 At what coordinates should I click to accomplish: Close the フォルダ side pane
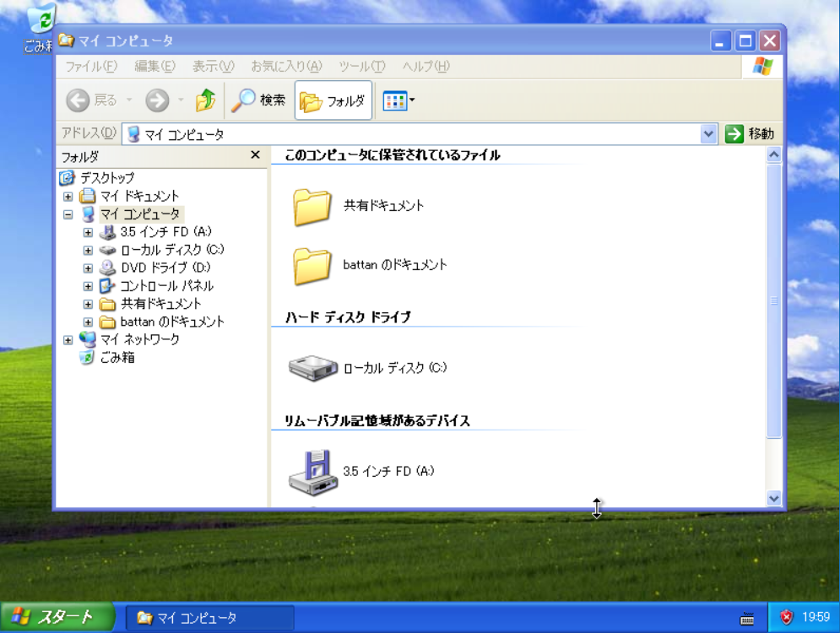(x=256, y=154)
